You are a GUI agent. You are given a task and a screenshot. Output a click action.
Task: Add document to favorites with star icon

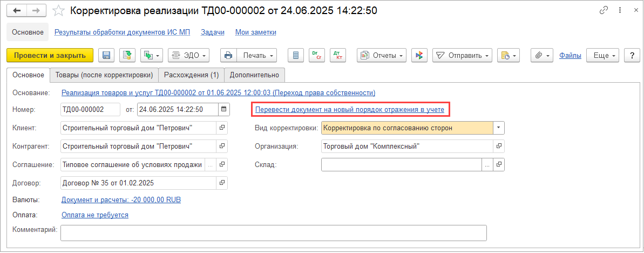[59, 11]
